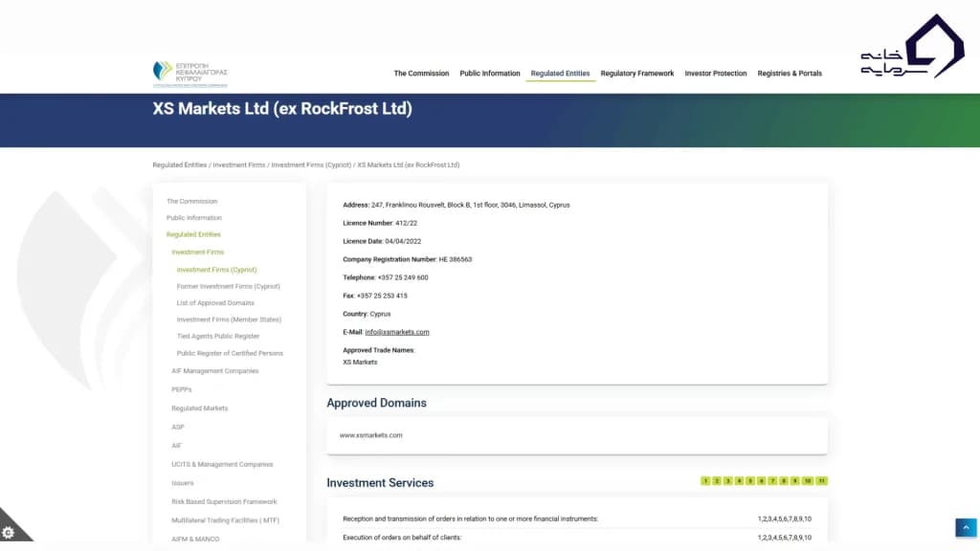
Task: Click the Telephone +357 25 249 600 text
Action: tap(385, 278)
